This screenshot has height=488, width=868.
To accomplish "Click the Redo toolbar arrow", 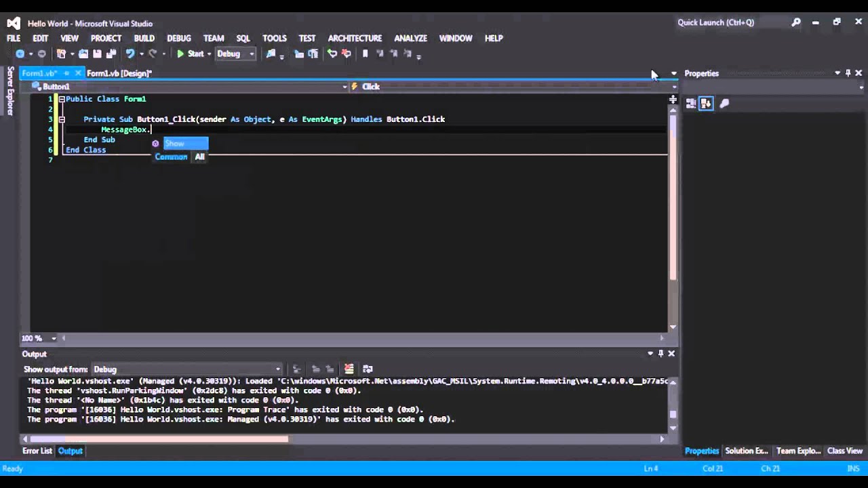I will (x=153, y=54).
